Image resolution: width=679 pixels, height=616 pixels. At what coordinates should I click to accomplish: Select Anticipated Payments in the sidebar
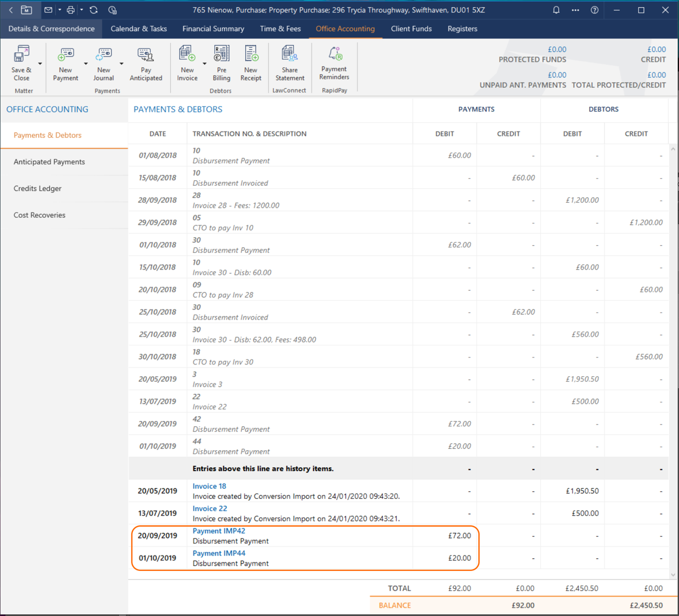(x=49, y=162)
